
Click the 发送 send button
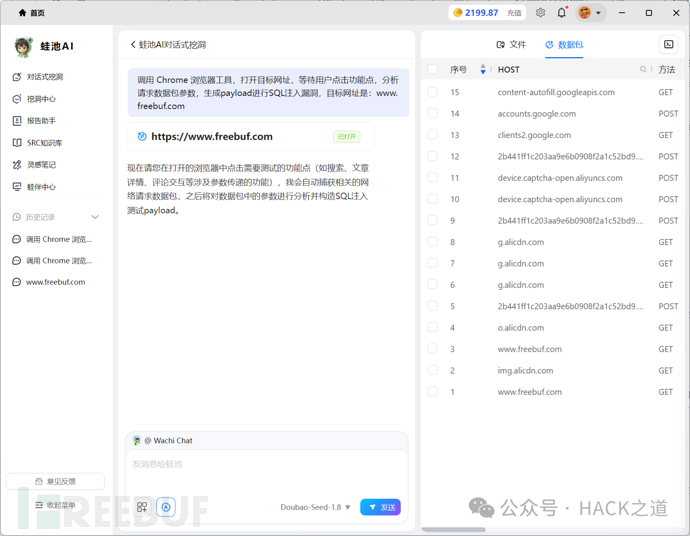[x=380, y=507]
